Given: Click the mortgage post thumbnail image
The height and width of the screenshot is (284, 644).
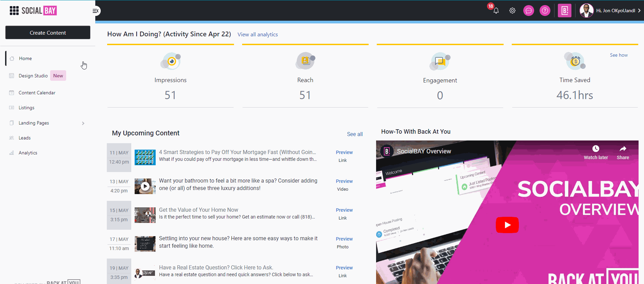Looking at the screenshot, I should pos(145,157).
